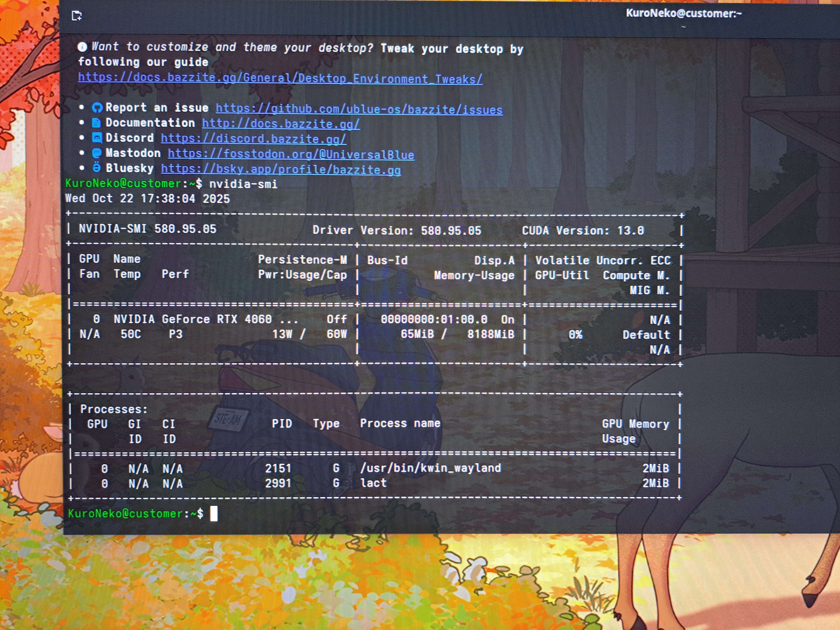Click the GitHub icon beside Report an issue
Viewport: 840px width, 630px height.
tap(97, 108)
